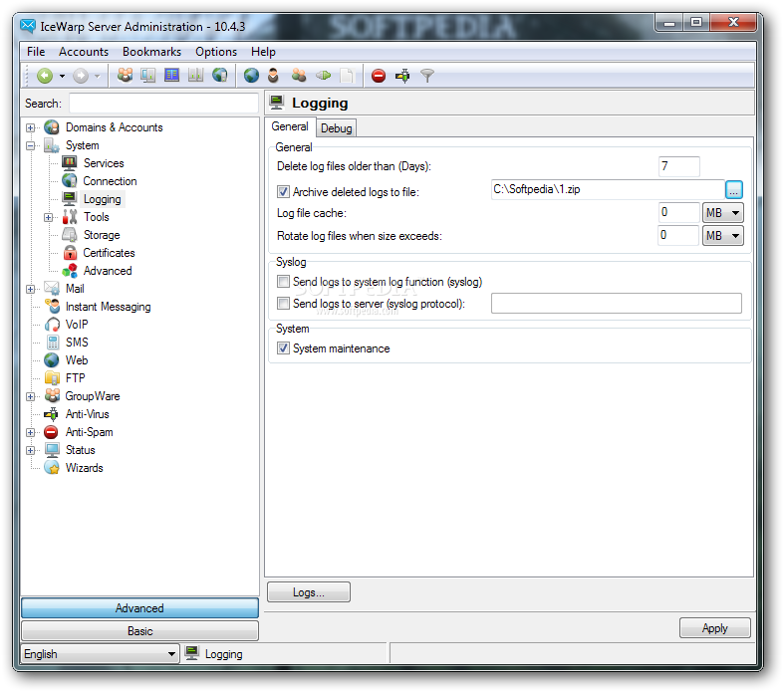This screenshot has height=692, width=784.
Task: Switch to the Debug tab
Action: (337, 128)
